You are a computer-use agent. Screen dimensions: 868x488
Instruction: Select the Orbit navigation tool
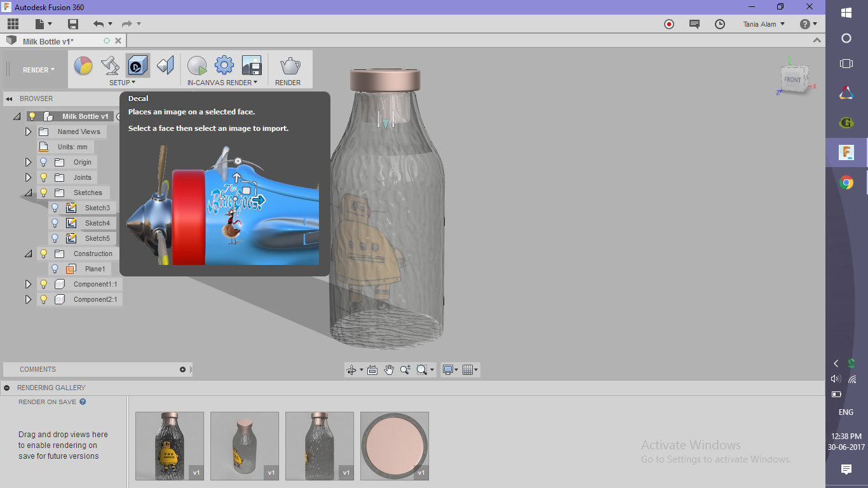point(351,370)
